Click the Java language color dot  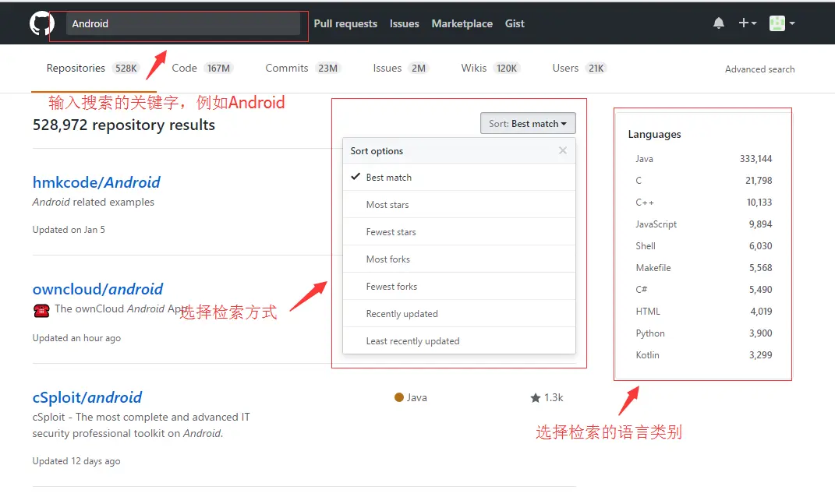pos(398,397)
